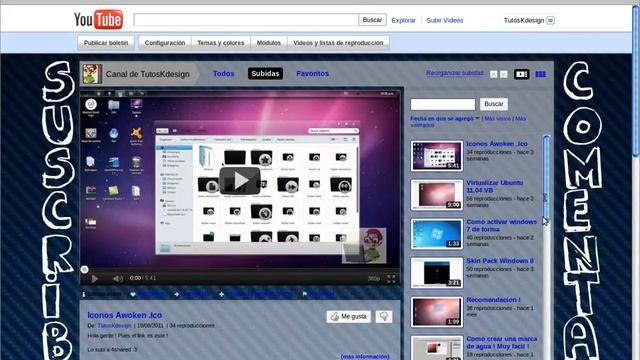The width and height of the screenshot is (640, 360).
Task: Open the Favoritos tab
Action: tap(312, 73)
